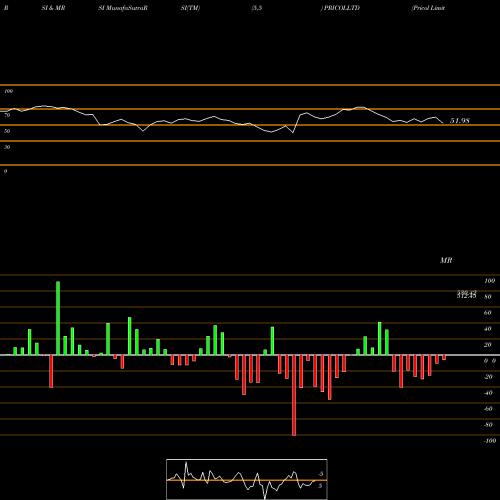Click the longest red MR histogram bar

click(294, 395)
